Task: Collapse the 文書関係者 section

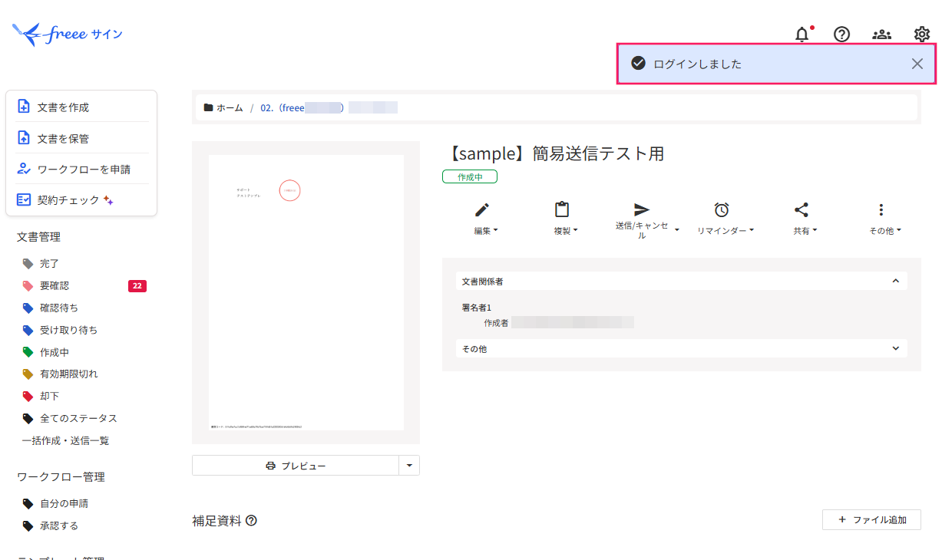Action: click(x=681, y=282)
